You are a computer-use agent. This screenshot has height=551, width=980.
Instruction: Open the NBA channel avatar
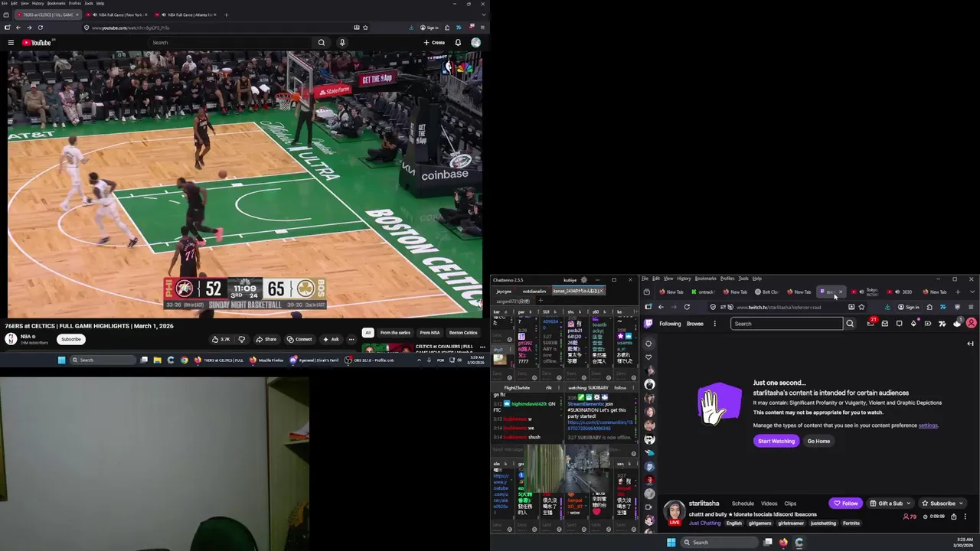pyautogui.click(x=11, y=339)
